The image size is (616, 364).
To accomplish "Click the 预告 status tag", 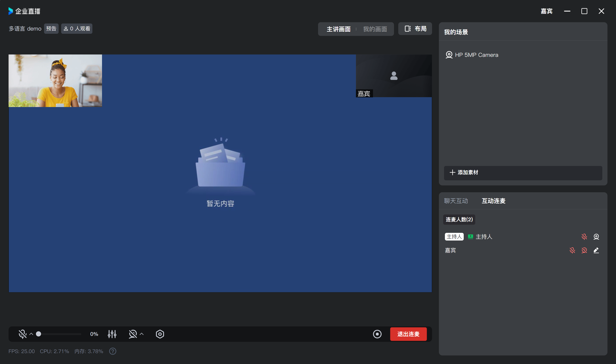I will 51,28.
